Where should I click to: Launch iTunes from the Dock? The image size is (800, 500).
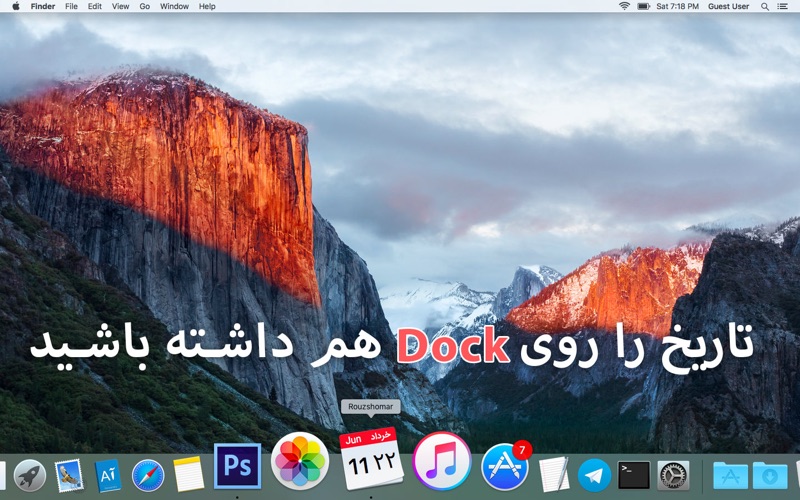coord(442,461)
